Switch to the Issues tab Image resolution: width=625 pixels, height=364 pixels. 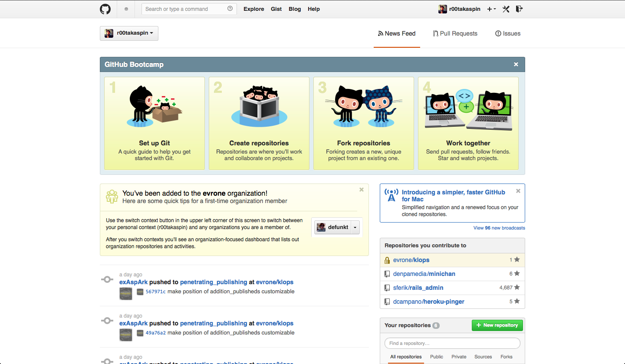[x=508, y=33]
